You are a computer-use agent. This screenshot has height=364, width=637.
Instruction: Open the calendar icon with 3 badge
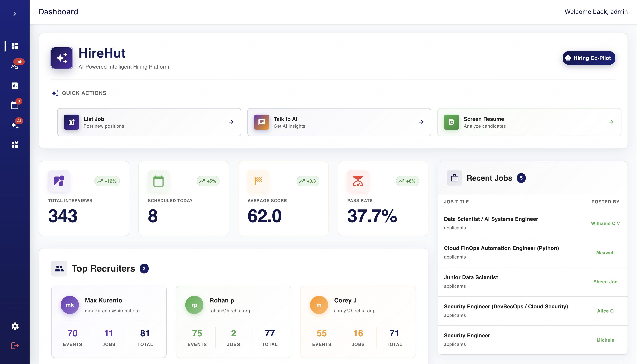coord(15,105)
